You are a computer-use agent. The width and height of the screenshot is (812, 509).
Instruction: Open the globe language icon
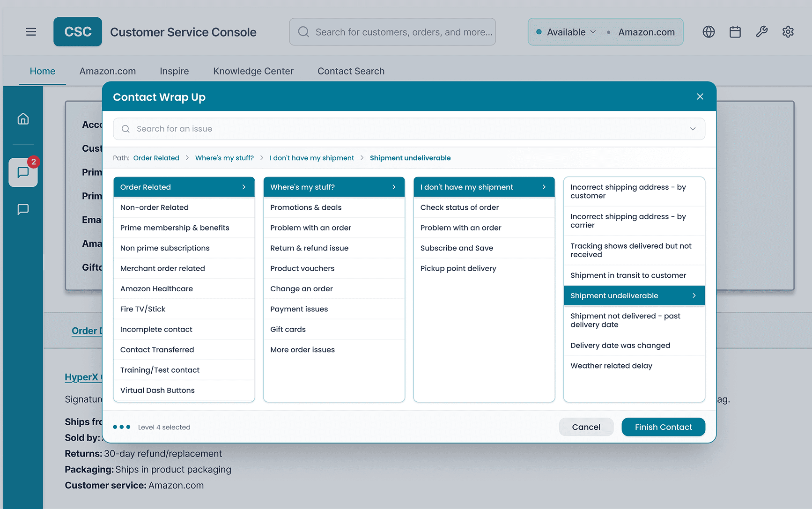pos(709,32)
